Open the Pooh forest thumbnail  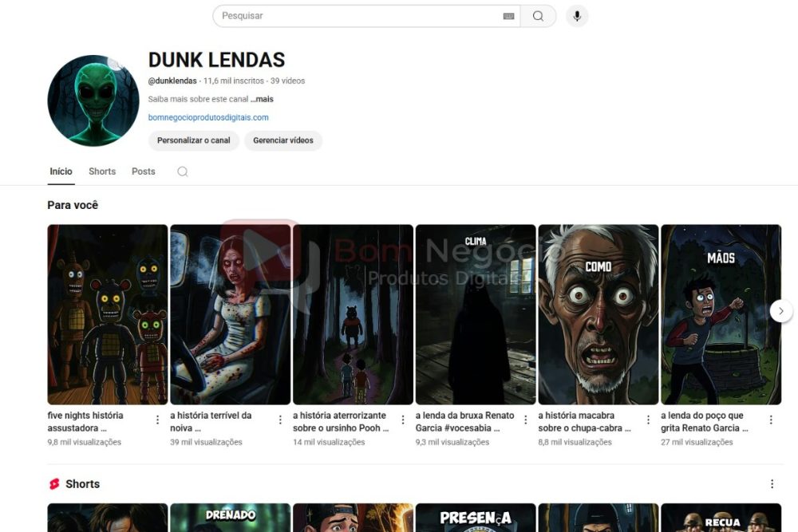pos(353,314)
